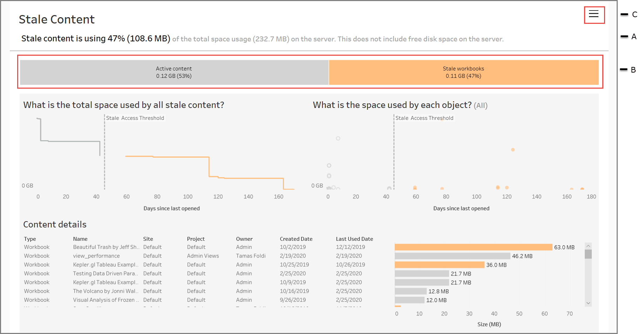Click the 36.0 MB orange size bar

(439, 265)
